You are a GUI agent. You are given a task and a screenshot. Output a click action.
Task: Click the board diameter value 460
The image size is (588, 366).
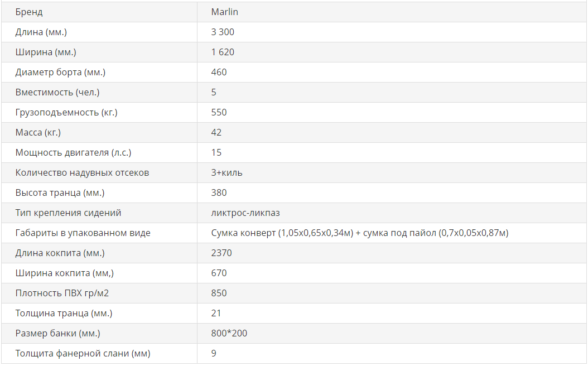(219, 72)
